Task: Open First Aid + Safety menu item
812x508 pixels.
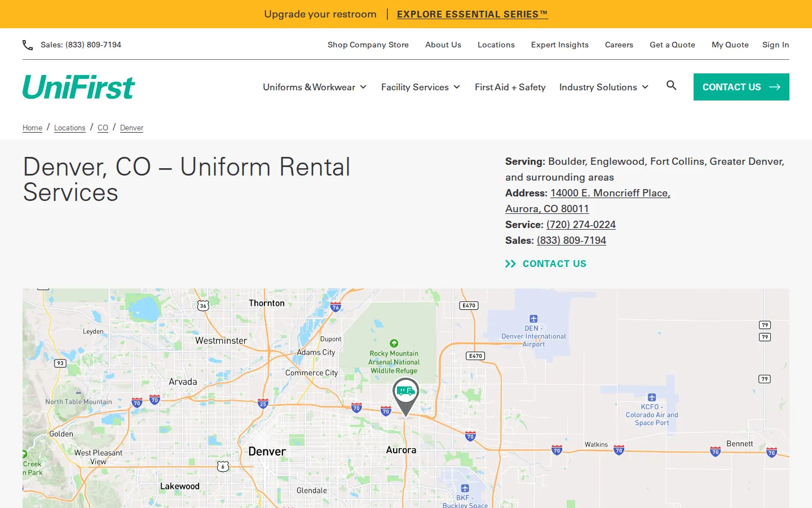Action: [x=510, y=87]
